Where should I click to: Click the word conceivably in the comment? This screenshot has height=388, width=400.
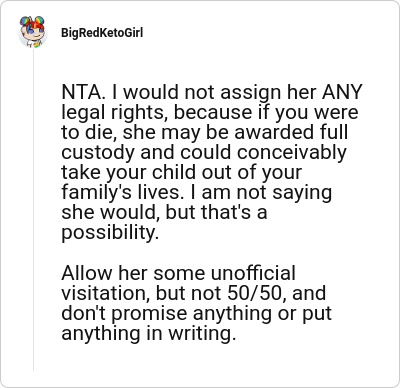coord(292,153)
